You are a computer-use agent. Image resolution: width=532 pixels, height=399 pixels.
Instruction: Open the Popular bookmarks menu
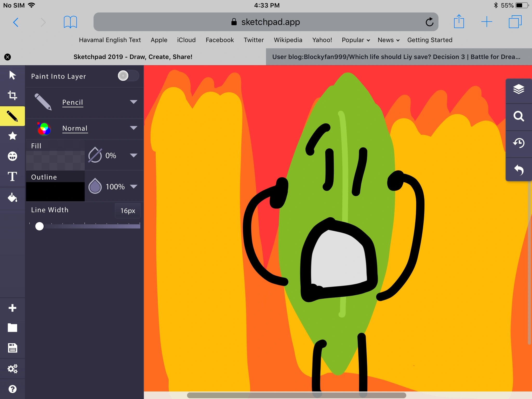tap(355, 40)
